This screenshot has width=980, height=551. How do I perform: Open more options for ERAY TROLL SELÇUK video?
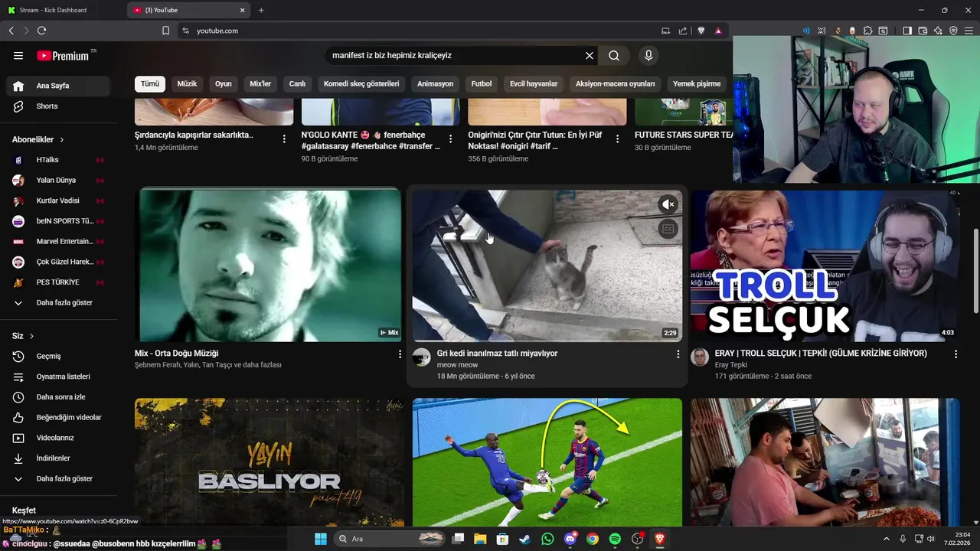coord(955,354)
